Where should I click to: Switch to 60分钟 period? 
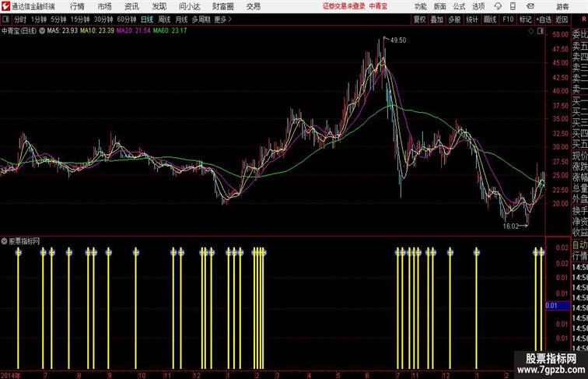coord(126,19)
